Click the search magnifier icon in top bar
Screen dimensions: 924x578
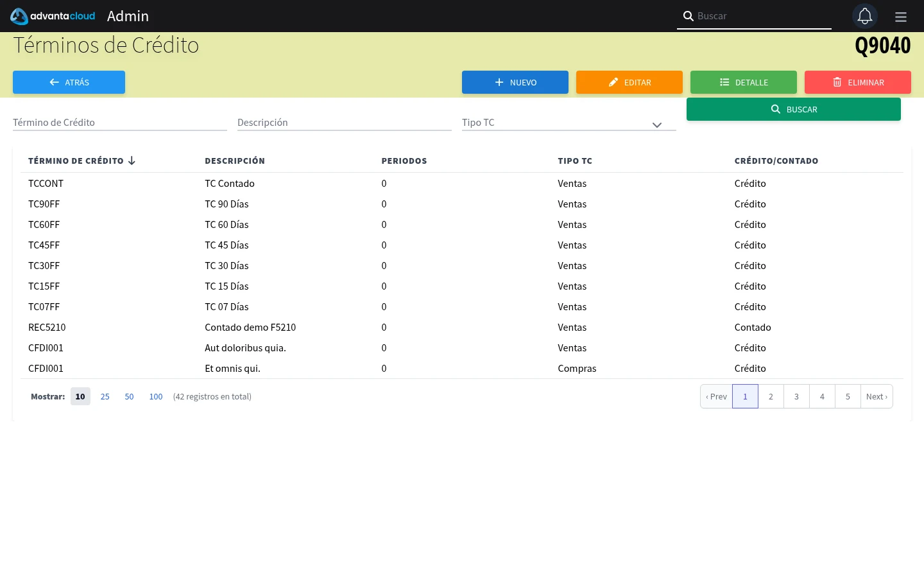tap(688, 16)
